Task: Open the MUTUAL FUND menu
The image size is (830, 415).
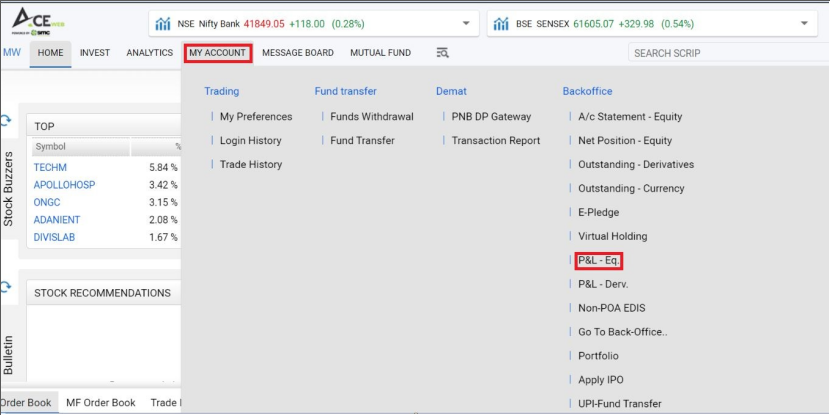Action: coord(381,52)
